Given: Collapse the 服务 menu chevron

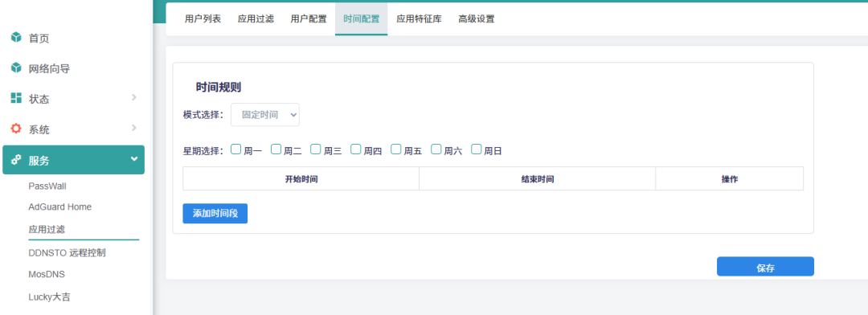Looking at the screenshot, I should click(x=134, y=159).
